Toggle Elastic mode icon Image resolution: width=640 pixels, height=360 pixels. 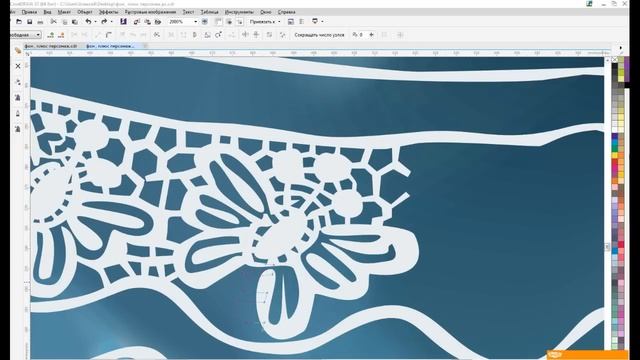coord(269,35)
